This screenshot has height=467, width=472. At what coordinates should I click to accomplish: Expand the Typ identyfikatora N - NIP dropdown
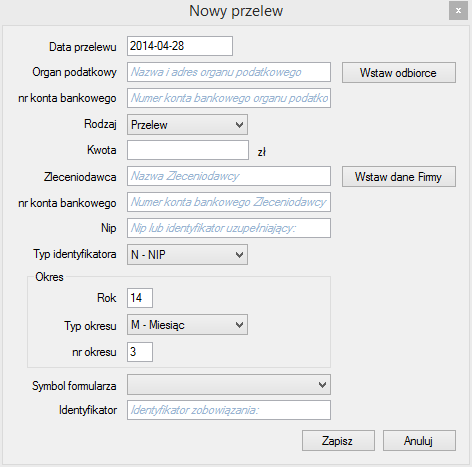tap(187, 255)
